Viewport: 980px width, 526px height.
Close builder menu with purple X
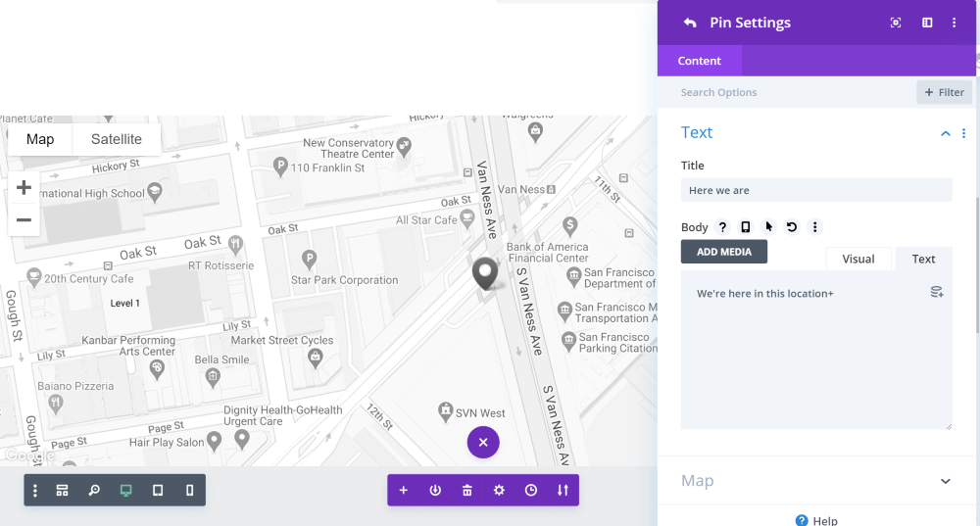pos(483,443)
